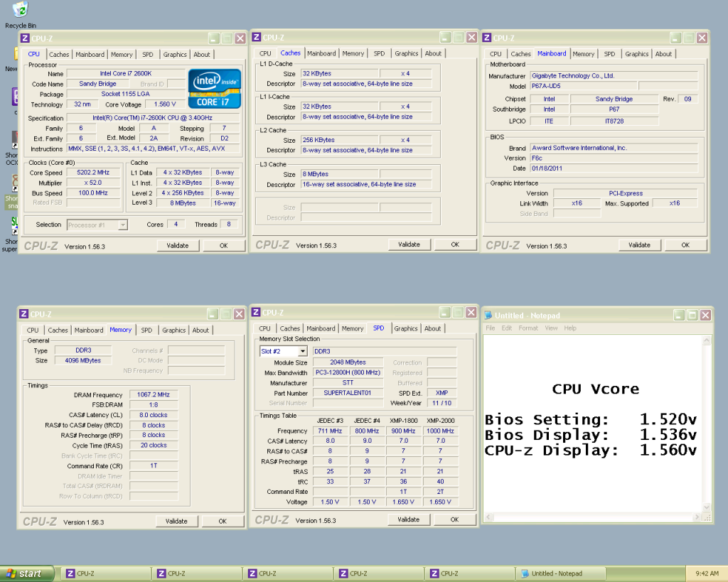Viewport: 728px width, 582px height.
Task: Click Validate in the Memory window
Action: point(176,521)
